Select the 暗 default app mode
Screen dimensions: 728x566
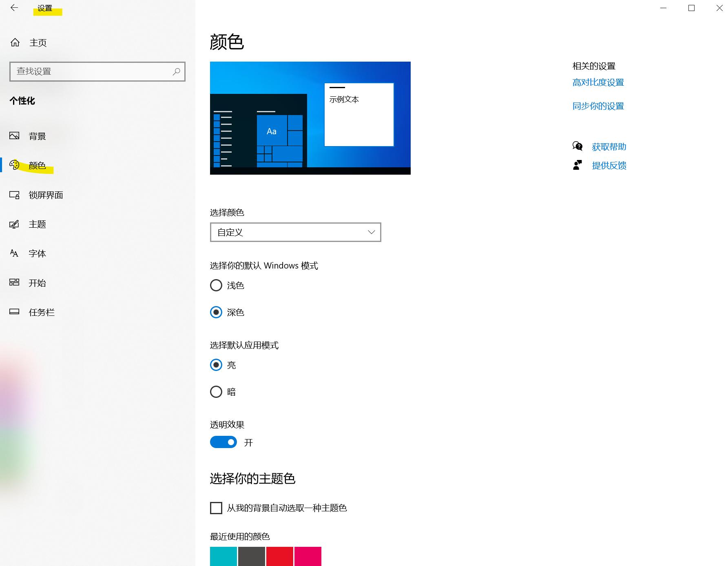click(x=216, y=391)
